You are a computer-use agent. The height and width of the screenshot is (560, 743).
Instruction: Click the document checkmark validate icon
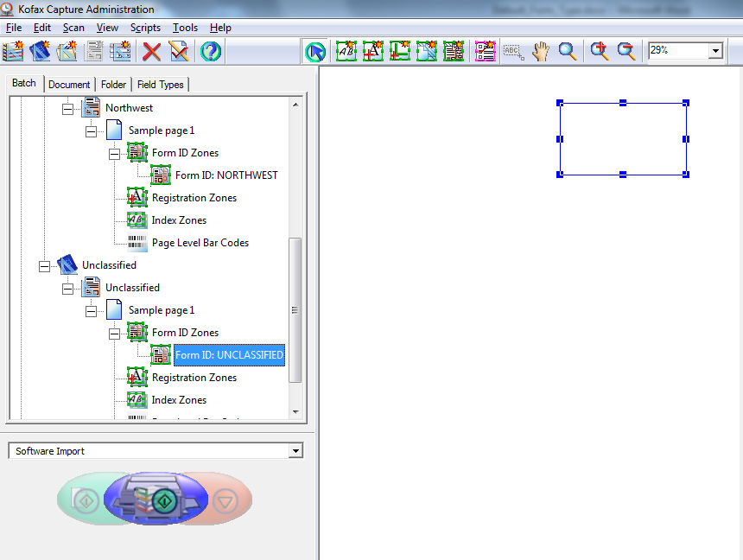pyautogui.click(x=179, y=51)
